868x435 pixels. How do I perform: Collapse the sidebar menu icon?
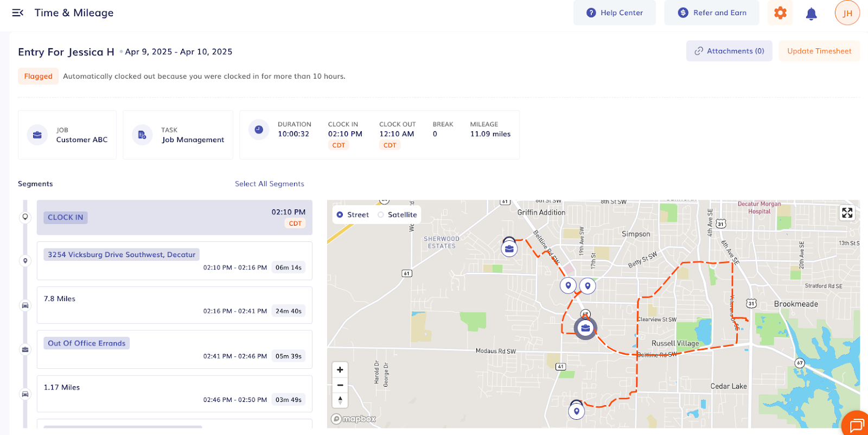point(18,12)
